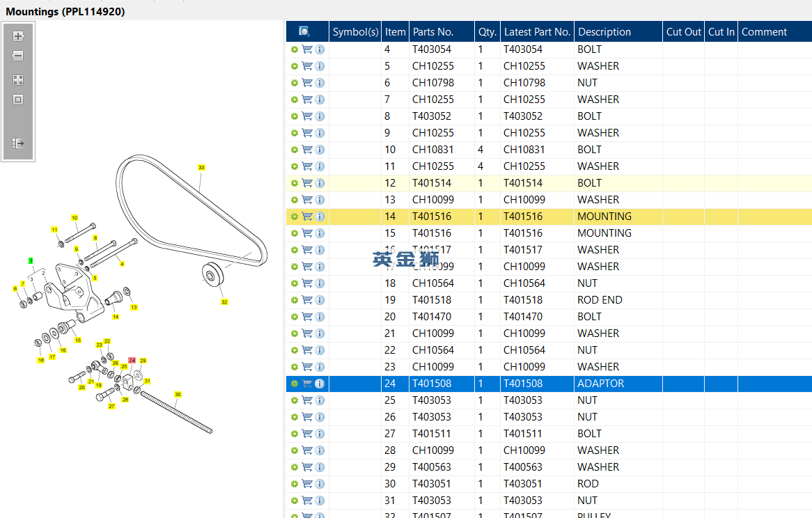Show info for item 4 T403054
The height and width of the screenshot is (518, 812).
pyautogui.click(x=320, y=49)
